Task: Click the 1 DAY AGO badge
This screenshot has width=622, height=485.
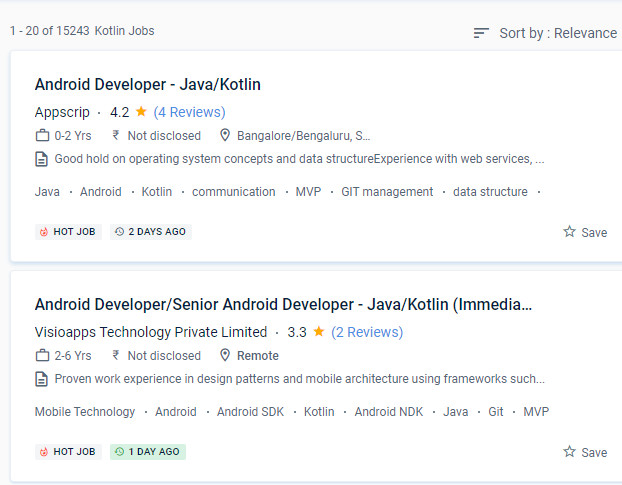Action: tap(148, 452)
